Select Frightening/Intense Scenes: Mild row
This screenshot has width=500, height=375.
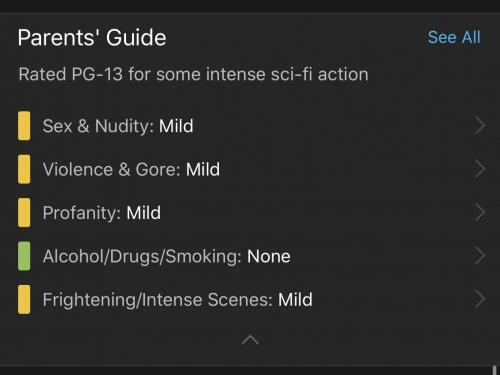pos(250,299)
